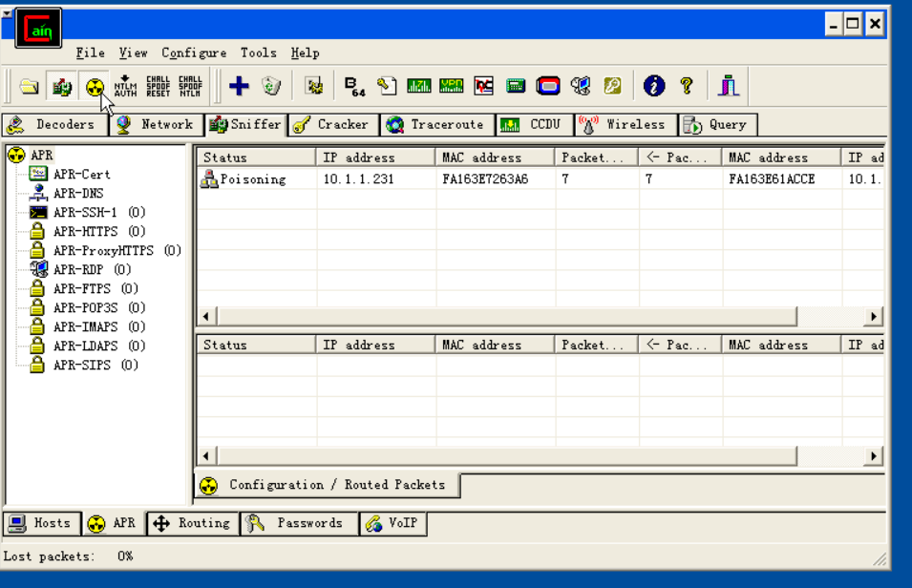Viewport: 912px width, 588px height.
Task: Open the Cisco VPN password decoder icon
Action: click(x=452, y=86)
